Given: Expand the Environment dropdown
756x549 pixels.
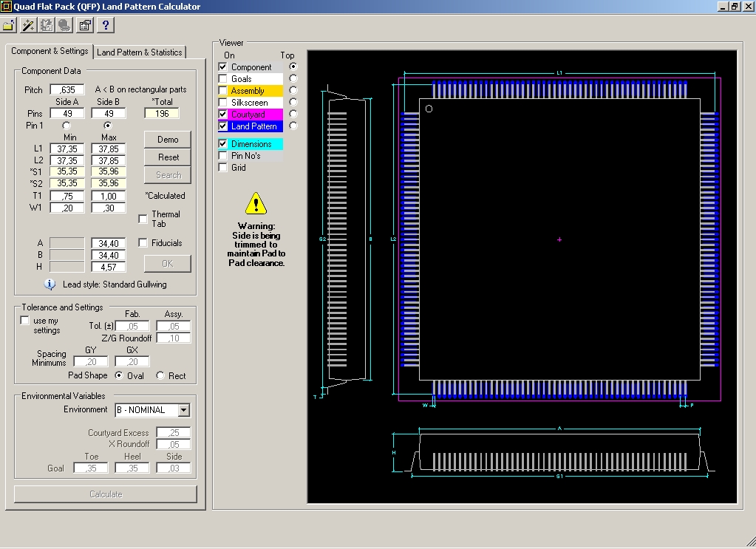Looking at the screenshot, I should (x=184, y=410).
